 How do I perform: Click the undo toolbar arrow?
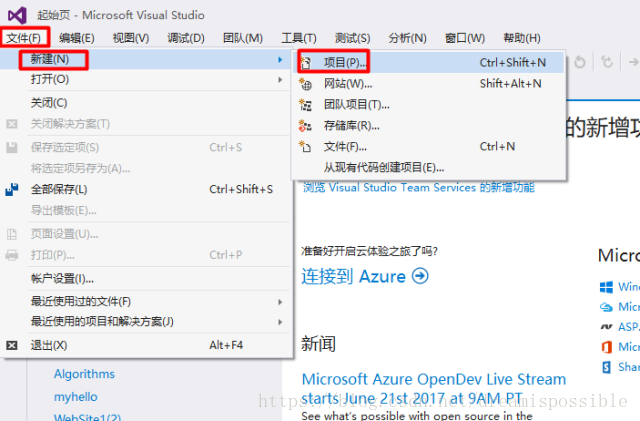(580, 62)
